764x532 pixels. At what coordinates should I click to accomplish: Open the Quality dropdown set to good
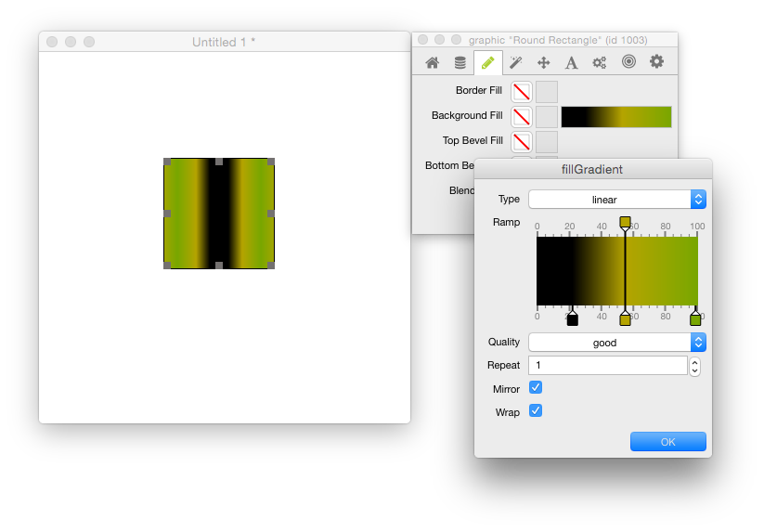click(x=617, y=343)
